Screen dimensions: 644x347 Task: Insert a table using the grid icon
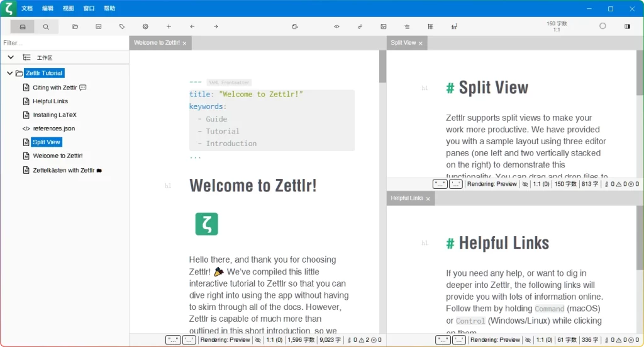(x=430, y=26)
